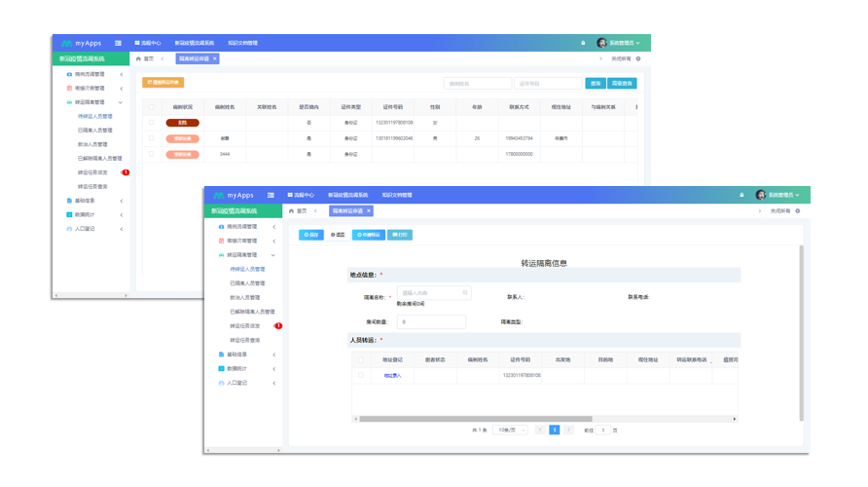
Task: Go to the next page in the pagination
Action: [569, 430]
